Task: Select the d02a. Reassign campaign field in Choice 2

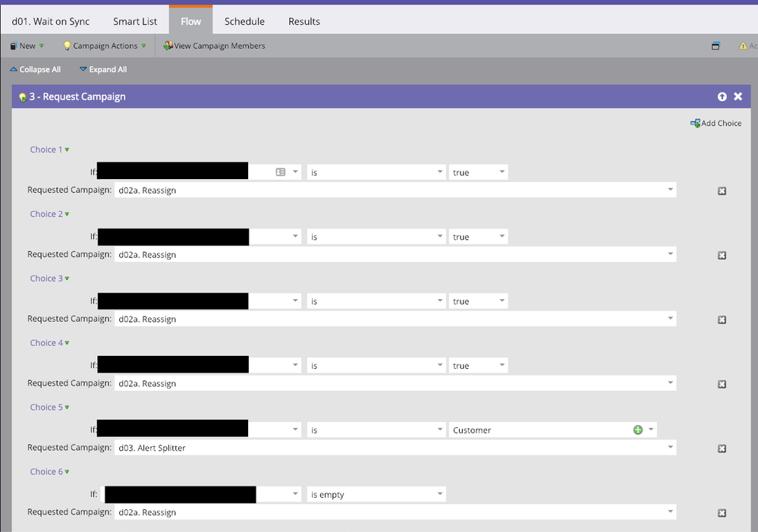Action: [379, 254]
